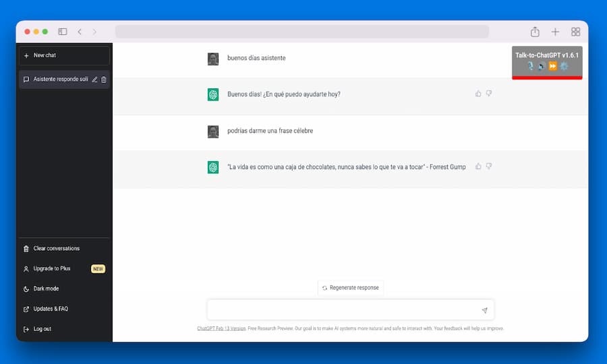Click the person icon beside Upgrade to Plus

(x=26, y=269)
